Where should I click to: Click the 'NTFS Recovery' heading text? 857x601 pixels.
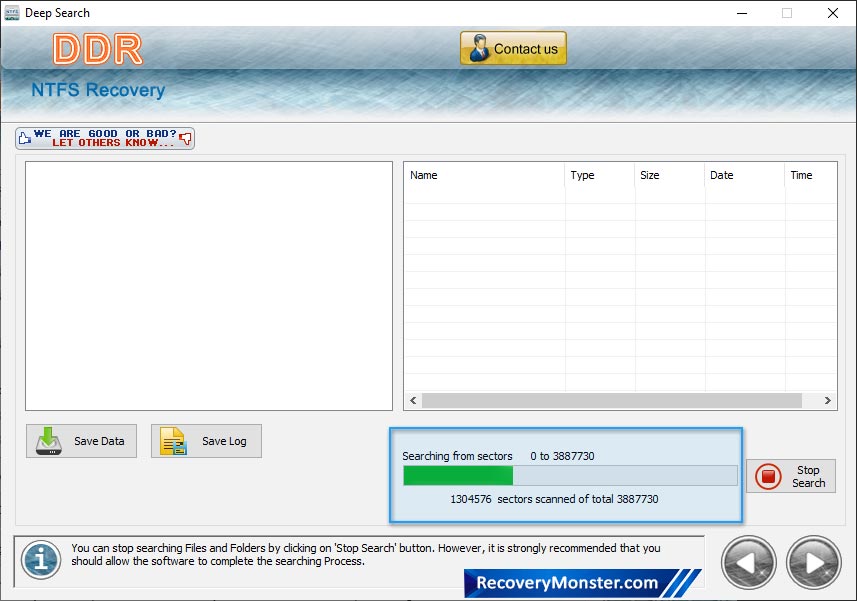[x=98, y=90]
